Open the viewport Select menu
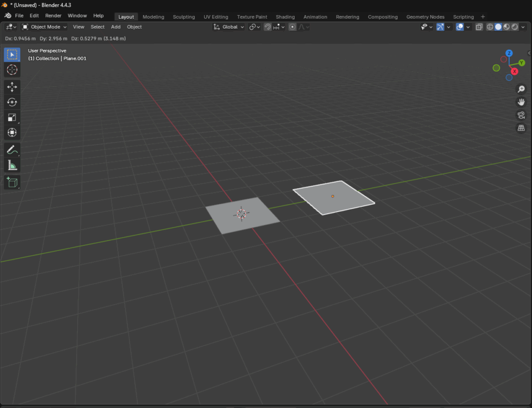The width and height of the screenshot is (532, 408). 97,27
